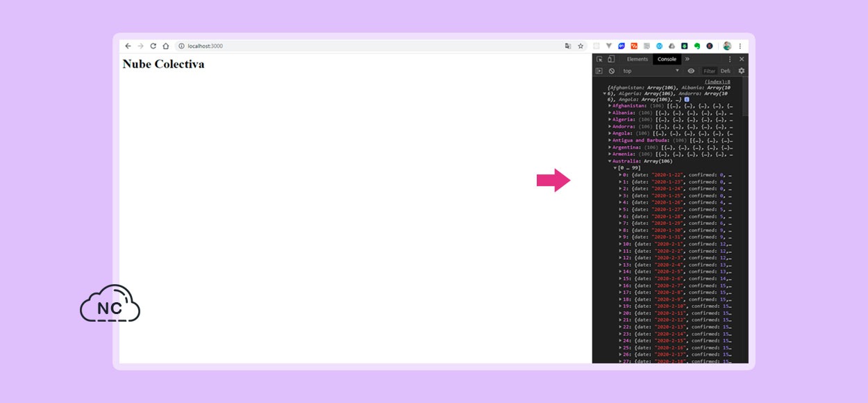Collapse the Australia Array(106)
Image resolution: width=868 pixels, height=403 pixels.
[610, 161]
